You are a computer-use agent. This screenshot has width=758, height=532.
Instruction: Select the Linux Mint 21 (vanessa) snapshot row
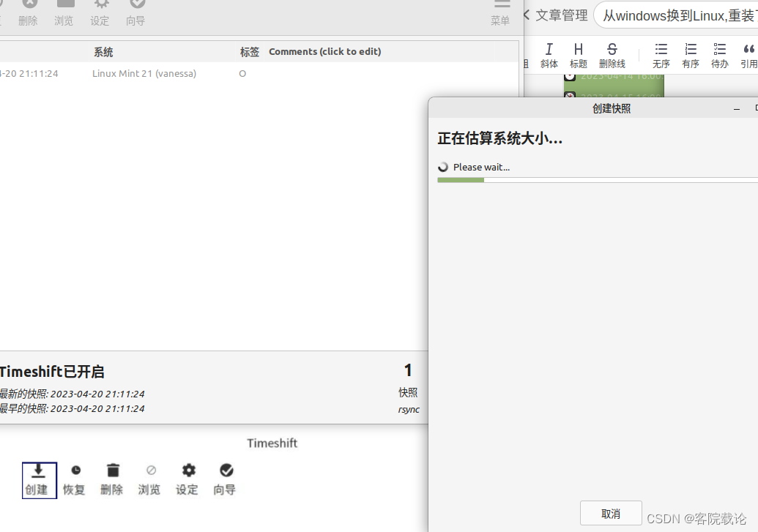259,73
